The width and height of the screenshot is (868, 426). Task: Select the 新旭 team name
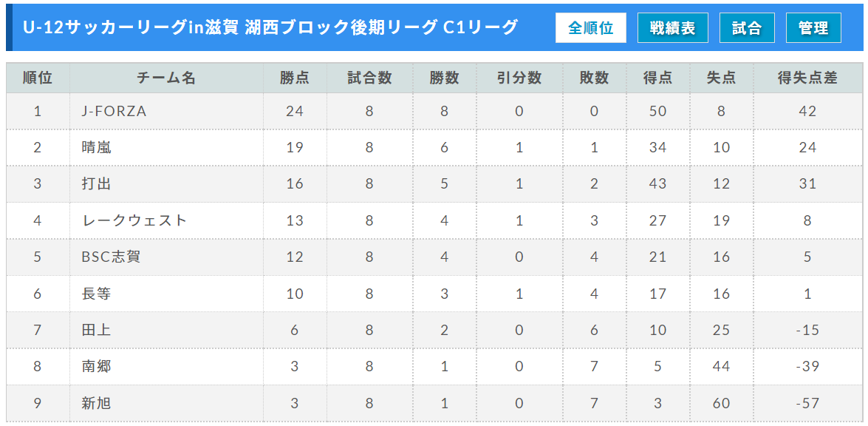pos(97,403)
